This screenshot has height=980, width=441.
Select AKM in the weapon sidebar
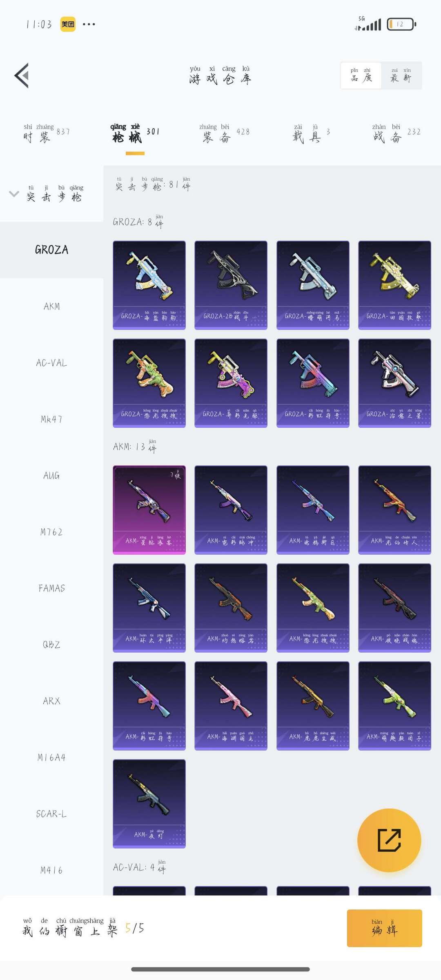[51, 307]
